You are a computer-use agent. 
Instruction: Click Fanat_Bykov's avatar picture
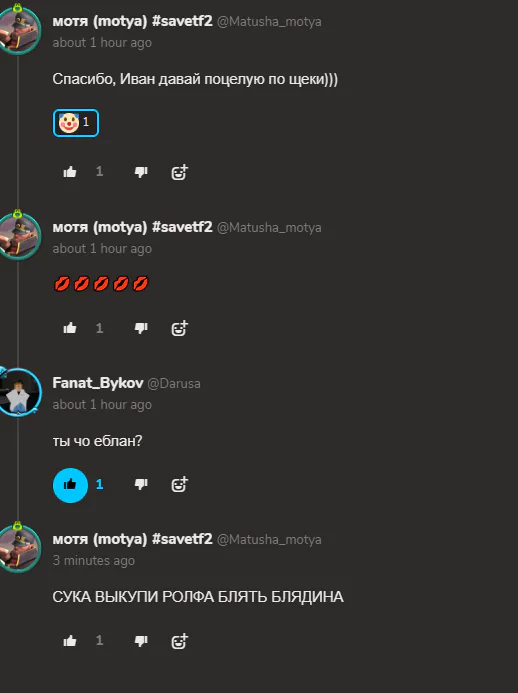click(19, 392)
